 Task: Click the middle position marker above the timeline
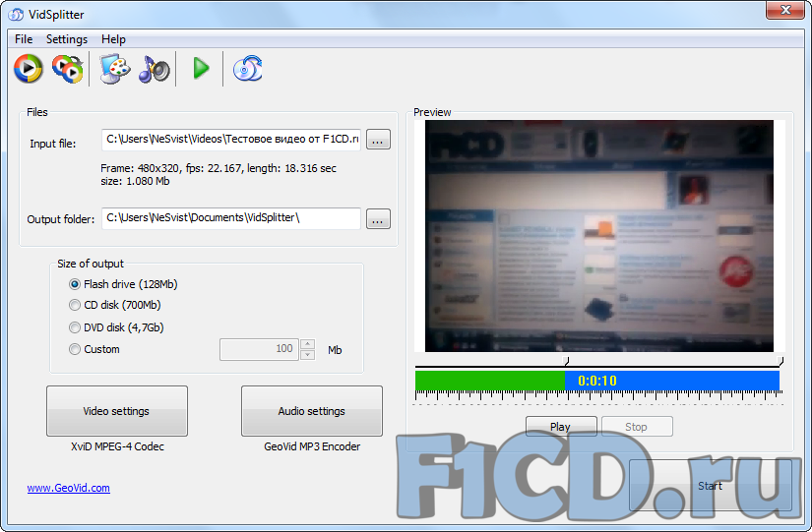point(566,361)
